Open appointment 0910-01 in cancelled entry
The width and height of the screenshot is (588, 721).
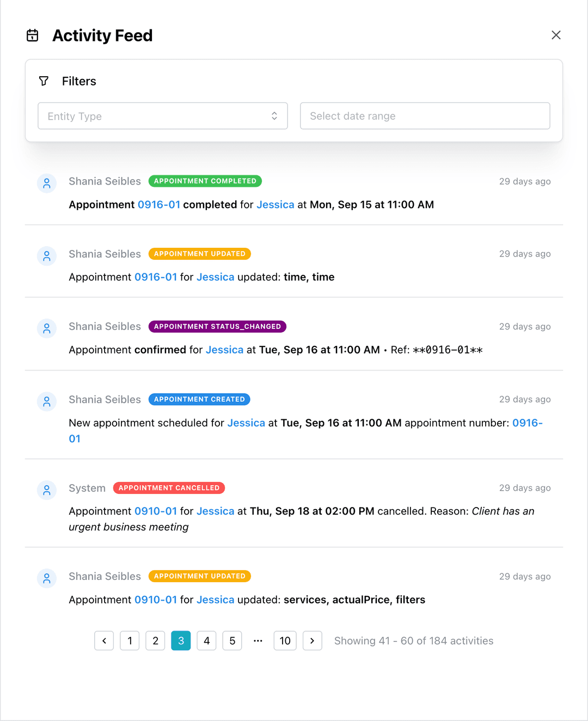tap(155, 511)
